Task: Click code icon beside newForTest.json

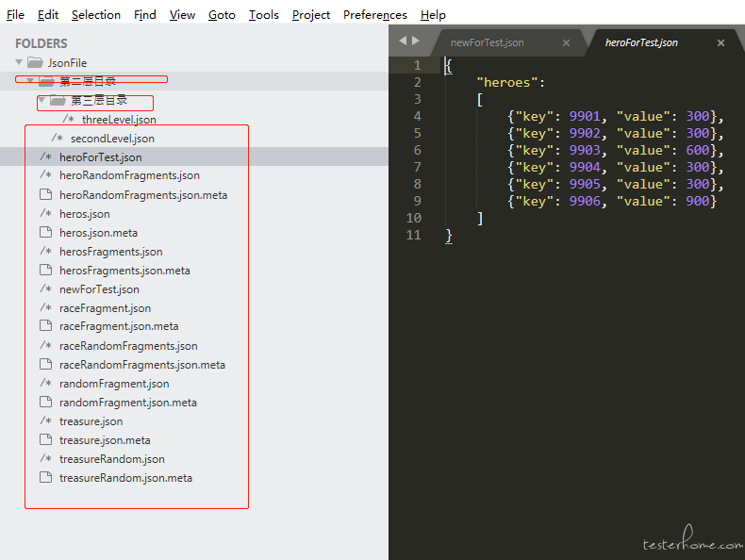Action: 45,288
